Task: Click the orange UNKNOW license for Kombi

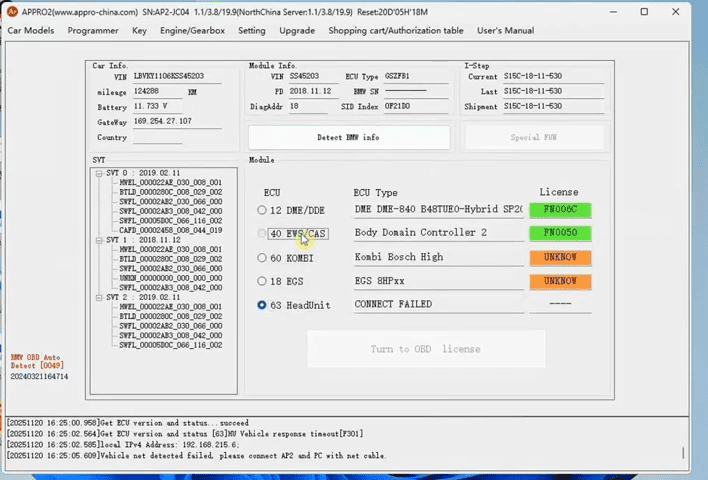Action: pyautogui.click(x=560, y=258)
